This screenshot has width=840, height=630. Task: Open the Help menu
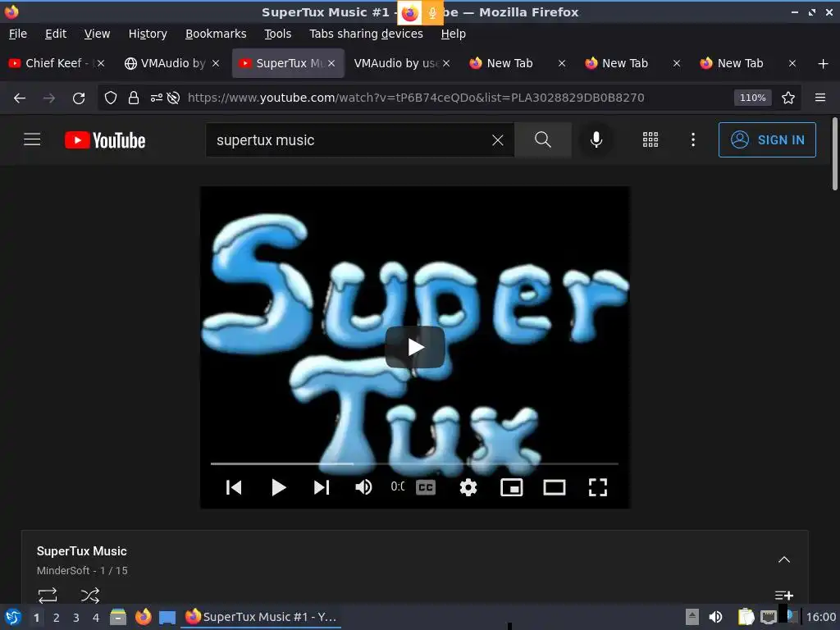click(x=453, y=34)
